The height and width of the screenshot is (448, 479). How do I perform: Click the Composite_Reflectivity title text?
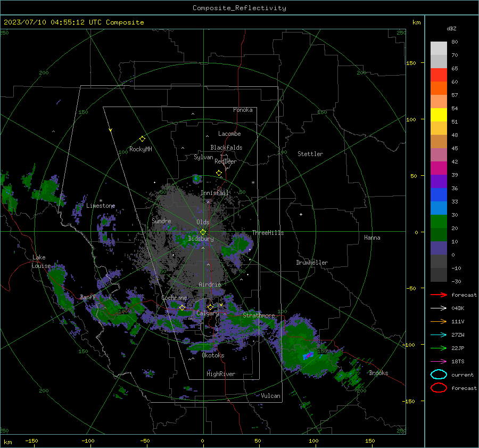point(240,8)
